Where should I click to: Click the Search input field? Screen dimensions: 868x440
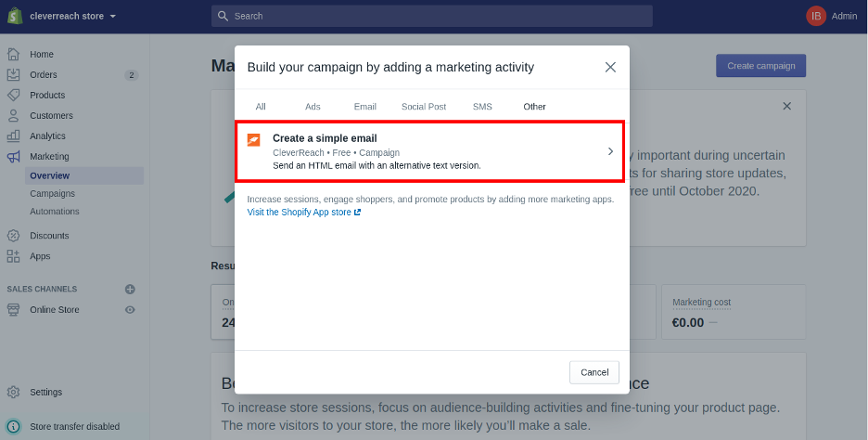click(x=432, y=16)
